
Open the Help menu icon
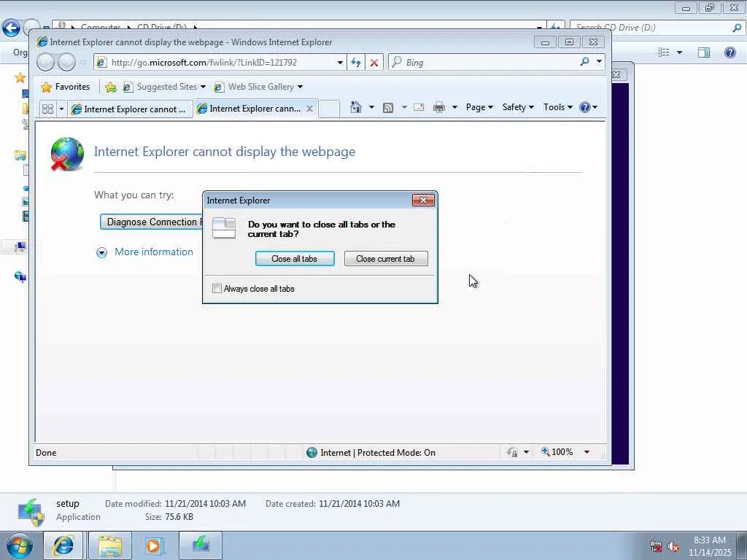pyautogui.click(x=588, y=107)
